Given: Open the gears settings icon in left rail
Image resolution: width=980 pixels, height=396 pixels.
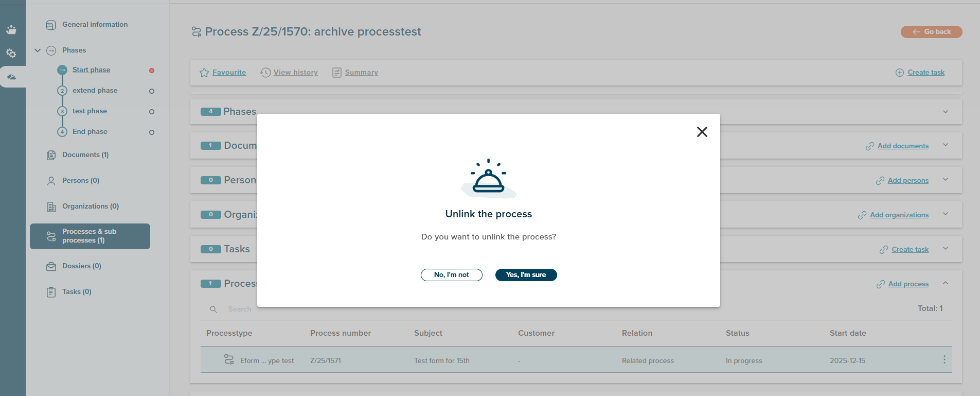Looking at the screenshot, I should (11, 53).
